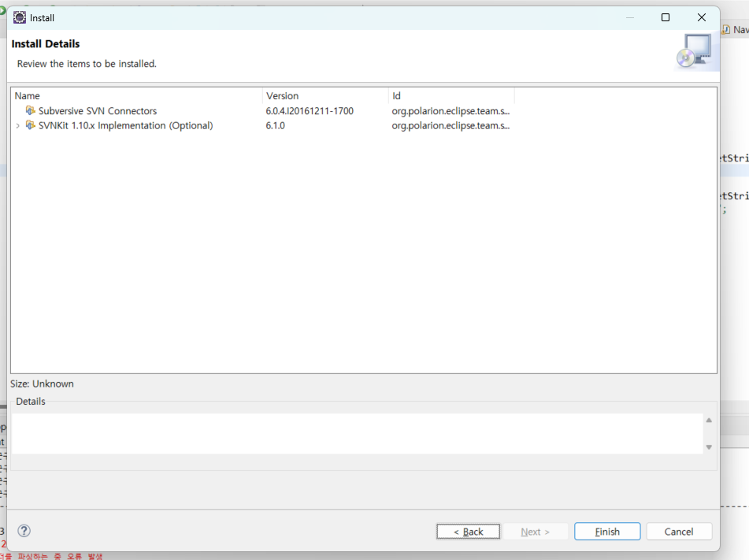
Task: Click inside the Details text area
Action: [358, 434]
